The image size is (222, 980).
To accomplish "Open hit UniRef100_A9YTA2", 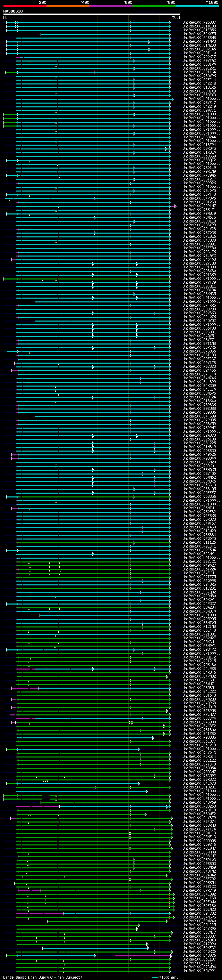I will [x=199, y=60].
